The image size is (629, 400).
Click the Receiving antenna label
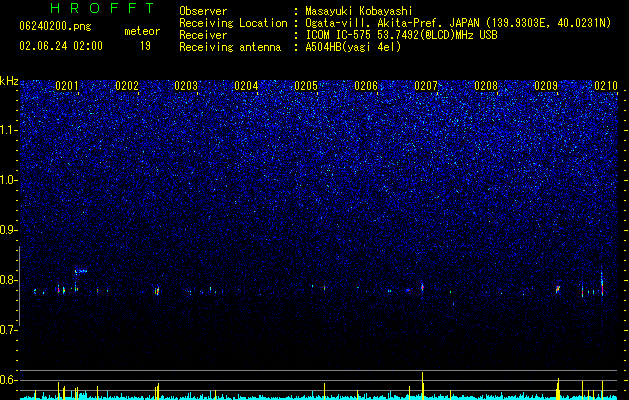tap(230, 47)
